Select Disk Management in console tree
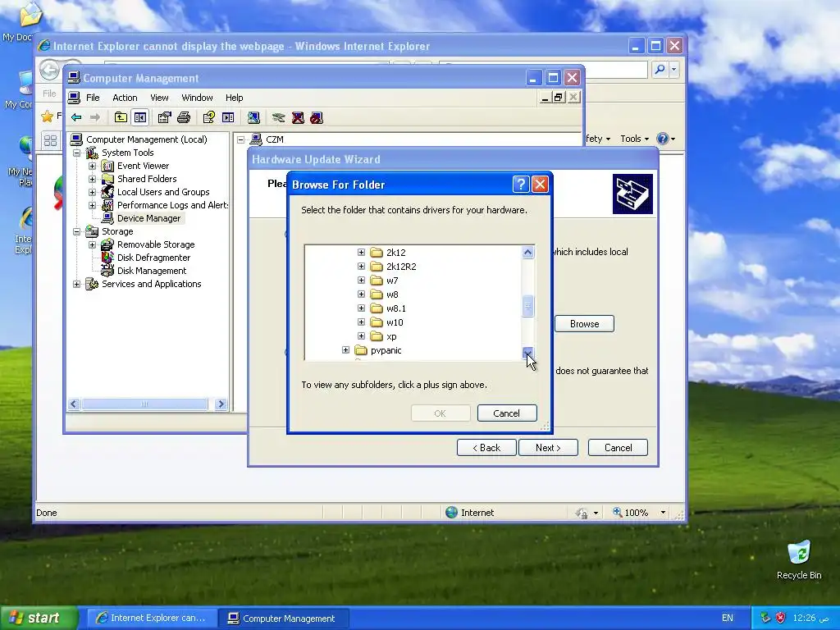Screen dimensions: 840x630 click(x=152, y=271)
